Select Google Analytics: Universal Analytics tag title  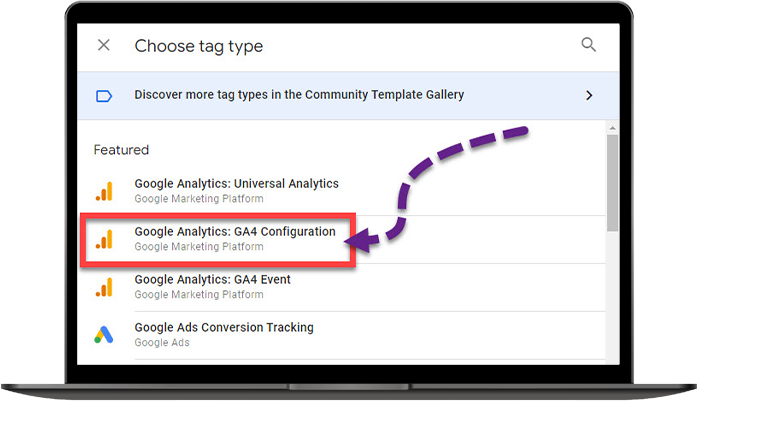coord(236,184)
